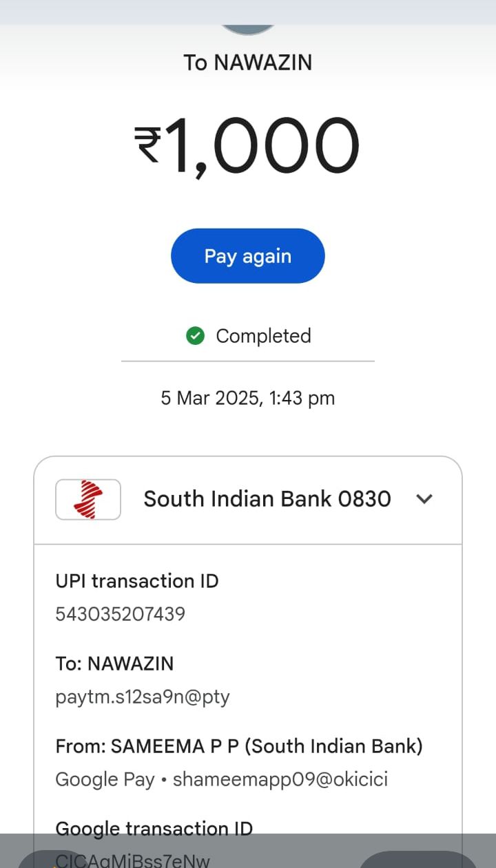This screenshot has height=868, width=496.
Task: Select the UPI transaction ID number 543035207439
Action: [120, 614]
